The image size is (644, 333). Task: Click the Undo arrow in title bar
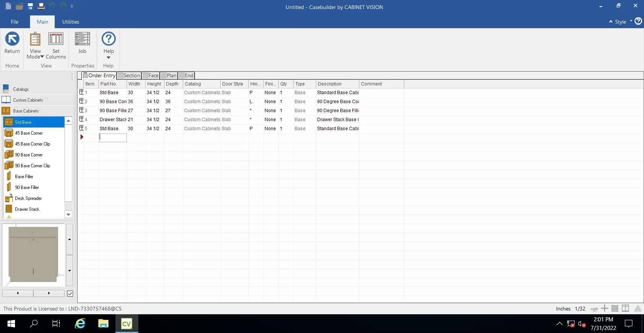[52, 6]
